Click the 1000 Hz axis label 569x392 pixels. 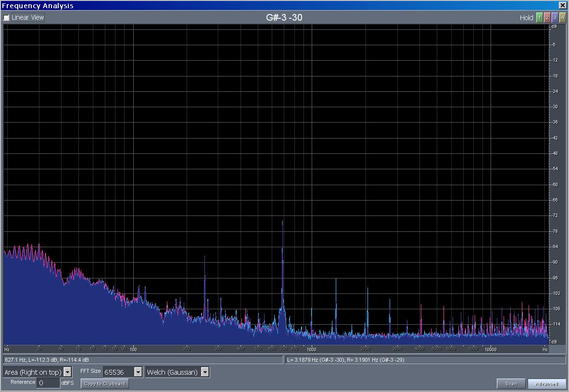[311, 350]
